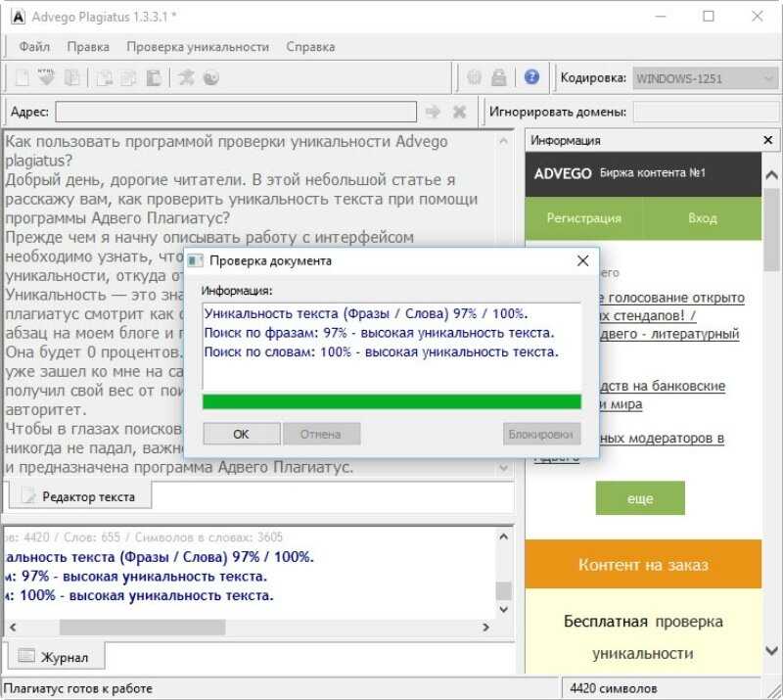Image resolution: width=783 pixels, height=700 pixels.
Task: Click the Игнорировать домены input field
Action: pos(706,112)
